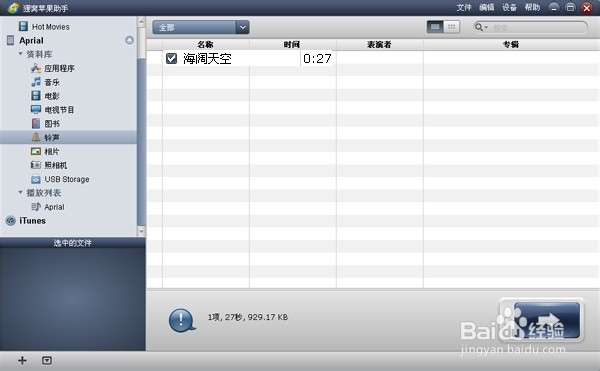This screenshot has width=600, height=371.
Task: Eject the Aprial device
Action: point(129,40)
